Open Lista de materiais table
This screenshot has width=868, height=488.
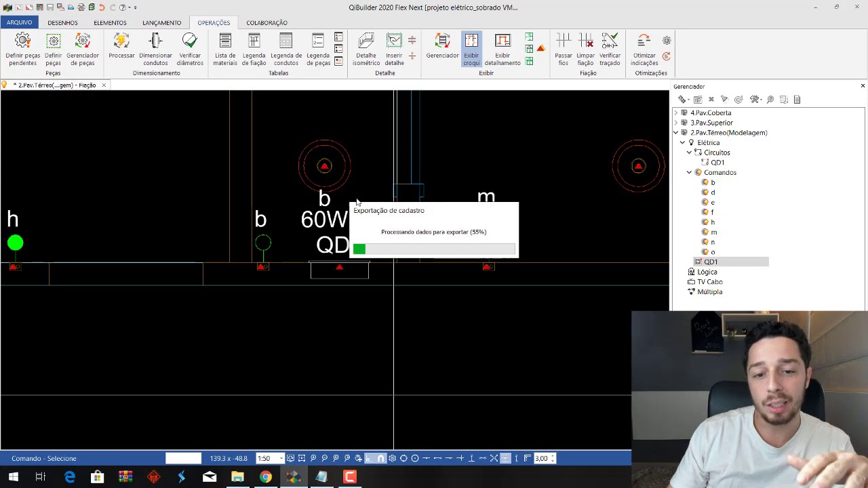coord(225,50)
